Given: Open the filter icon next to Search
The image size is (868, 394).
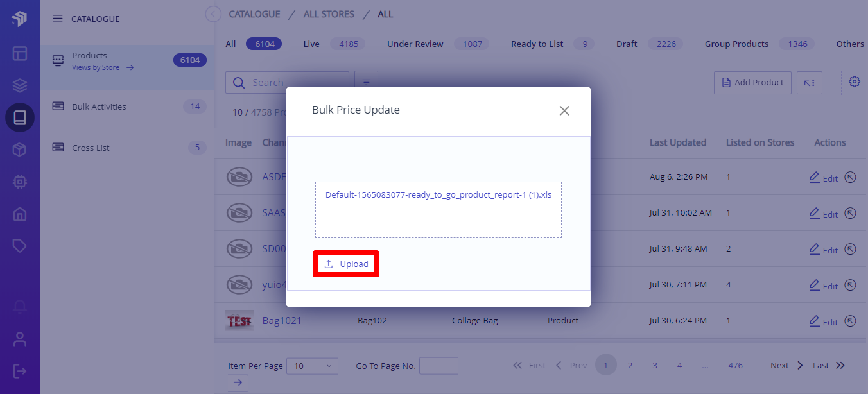Looking at the screenshot, I should coord(367,82).
